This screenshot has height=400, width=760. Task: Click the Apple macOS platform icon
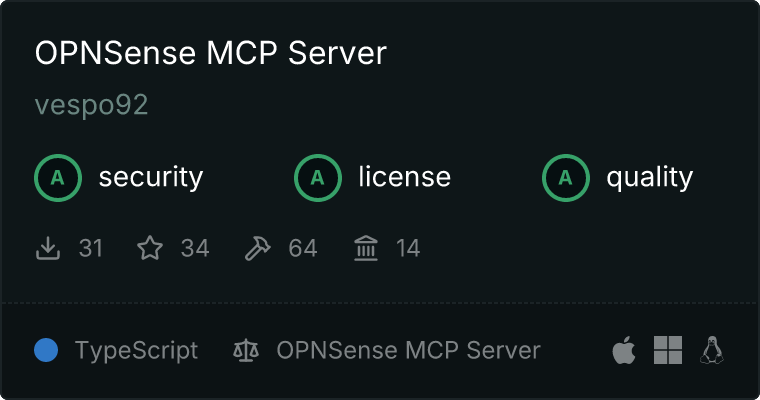click(x=624, y=350)
